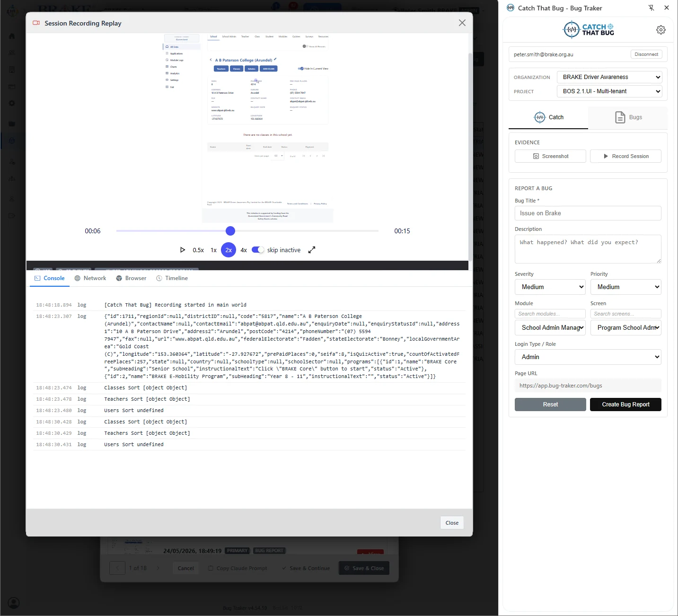Viewport: 678px width, 616px height.
Task: Click 'Bug Traker v4.54.59' footer text
Action: 245,608
